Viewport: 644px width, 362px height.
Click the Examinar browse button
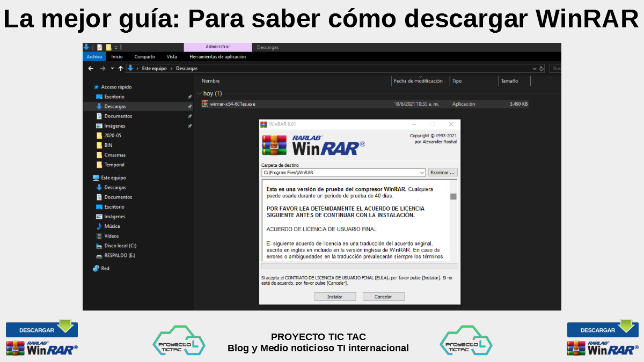pyautogui.click(x=442, y=173)
